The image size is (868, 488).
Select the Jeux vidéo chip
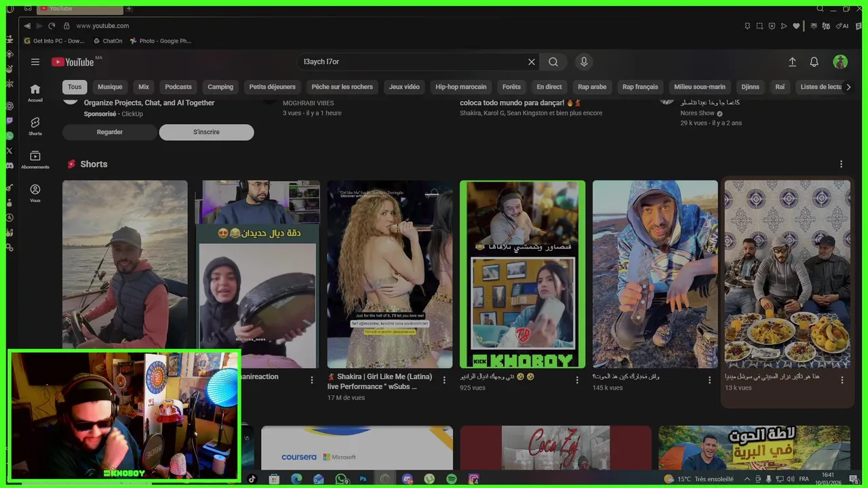tap(404, 87)
